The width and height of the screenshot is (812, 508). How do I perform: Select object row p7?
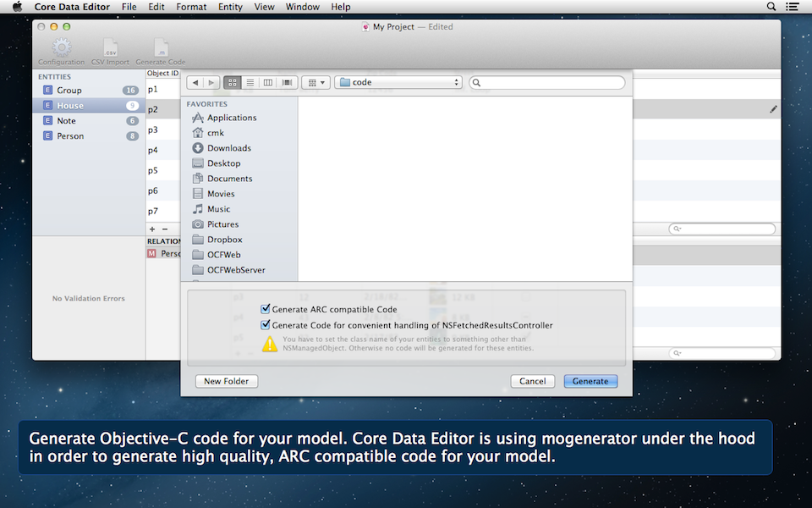(163, 211)
